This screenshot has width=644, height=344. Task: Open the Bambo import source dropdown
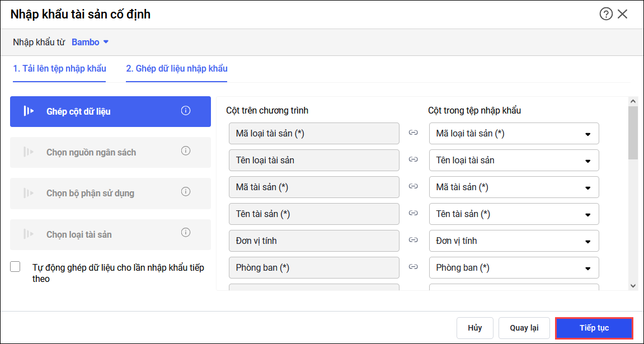point(90,42)
